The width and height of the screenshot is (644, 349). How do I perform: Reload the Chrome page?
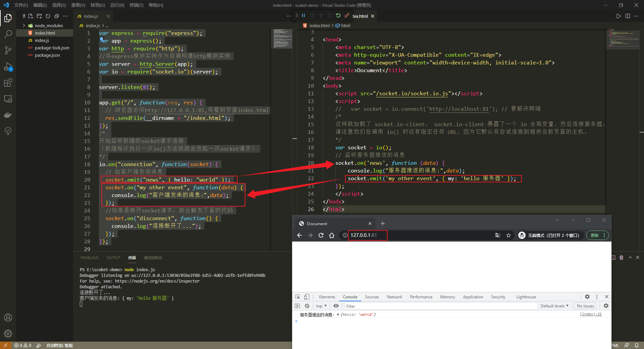pyautogui.click(x=321, y=235)
